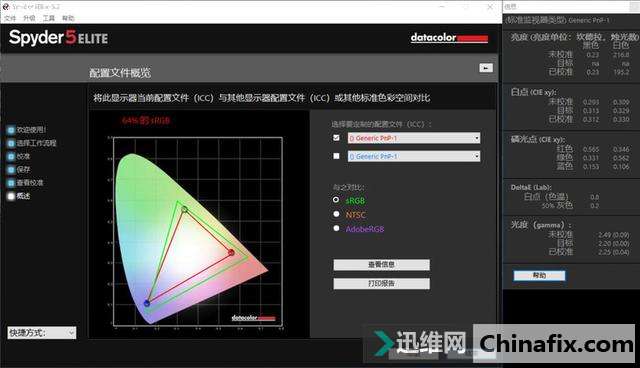Select the 概述 step indicator
This screenshot has width=640, height=368.
[x=11, y=196]
